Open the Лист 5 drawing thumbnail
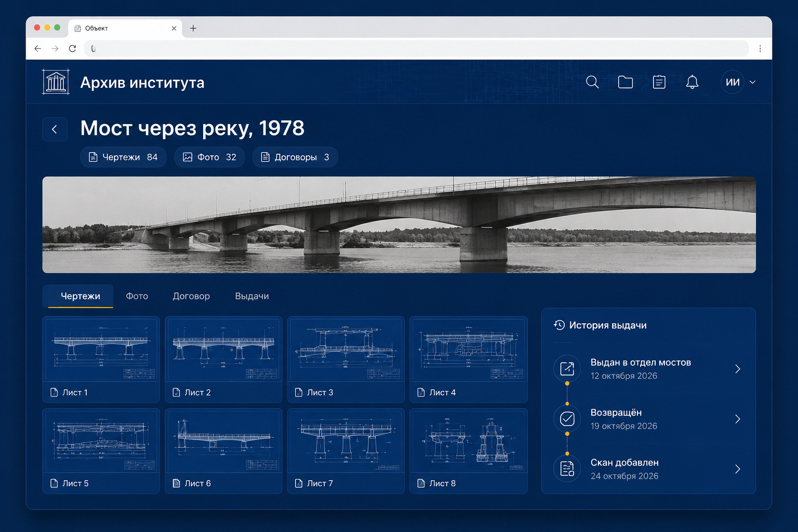The width and height of the screenshot is (798, 532). [101, 451]
